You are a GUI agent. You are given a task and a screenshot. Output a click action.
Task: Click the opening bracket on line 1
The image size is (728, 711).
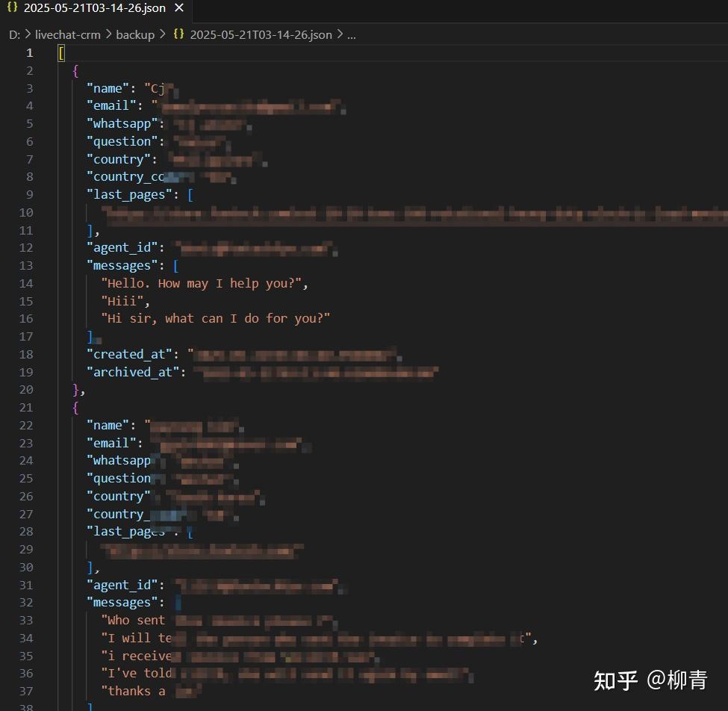(60, 52)
